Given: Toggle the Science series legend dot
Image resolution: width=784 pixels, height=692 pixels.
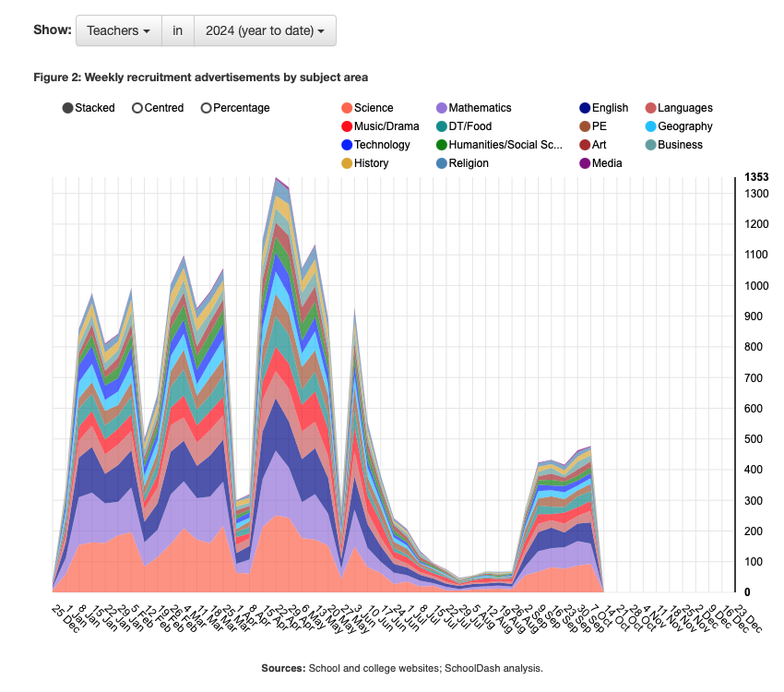Looking at the screenshot, I should pos(347,108).
